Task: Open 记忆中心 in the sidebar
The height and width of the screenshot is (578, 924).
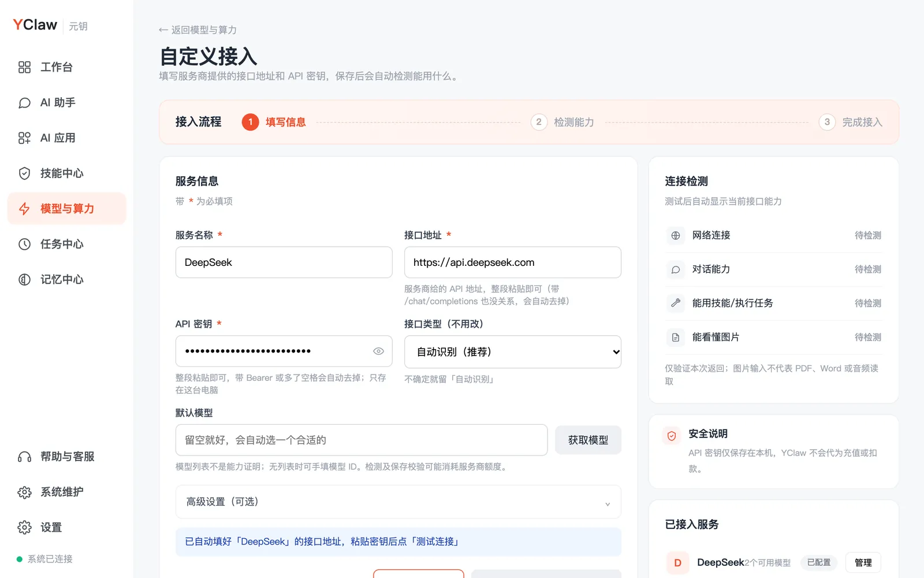Action: coord(67,280)
